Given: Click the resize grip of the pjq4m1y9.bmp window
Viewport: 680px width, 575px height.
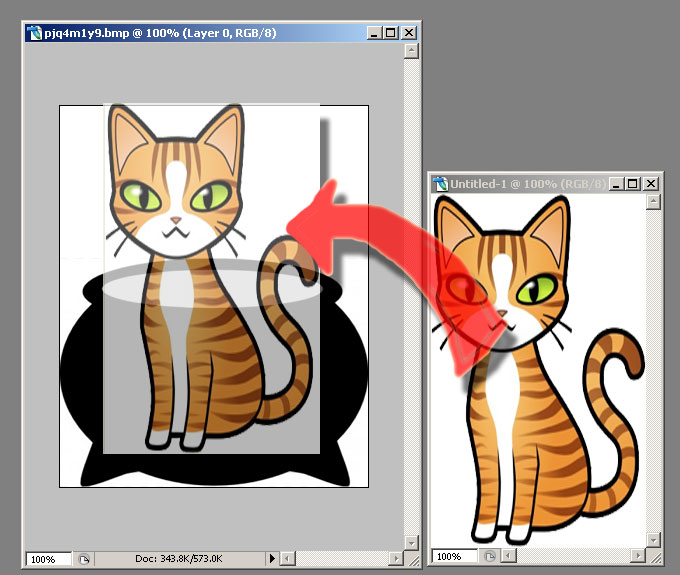Looking at the screenshot, I should pos(413,560).
